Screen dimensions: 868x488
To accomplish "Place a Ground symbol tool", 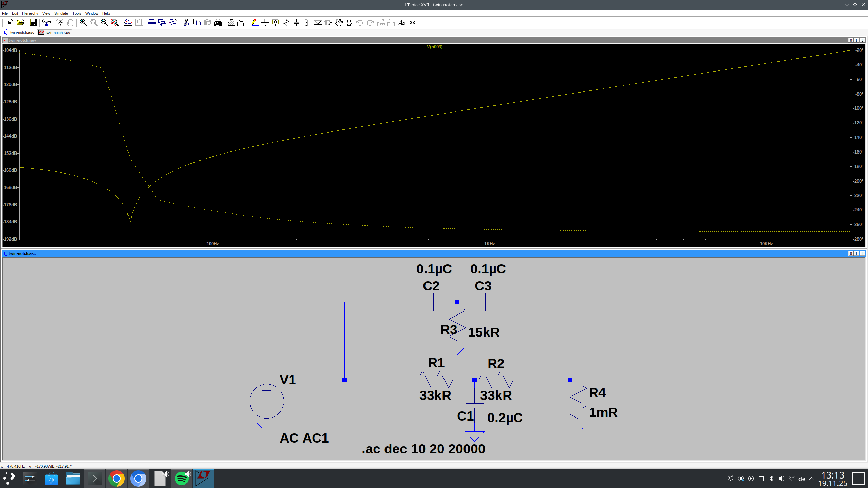I will [x=265, y=23].
